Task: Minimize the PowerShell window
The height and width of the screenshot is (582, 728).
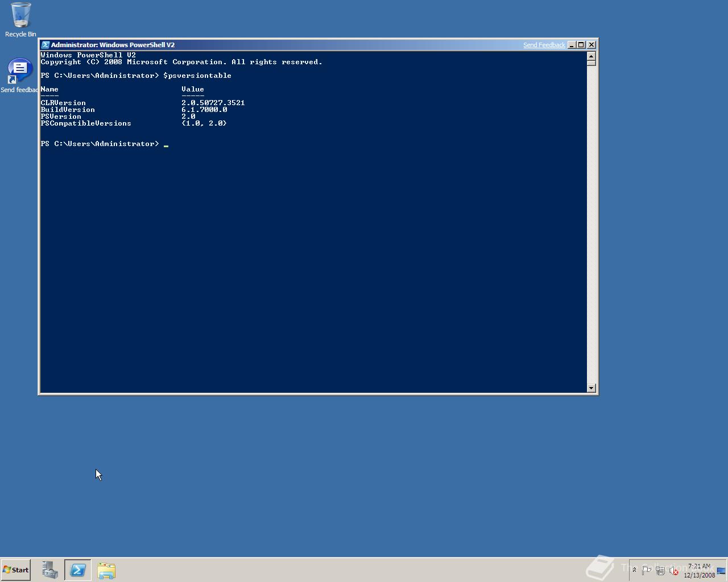Action: [x=572, y=45]
